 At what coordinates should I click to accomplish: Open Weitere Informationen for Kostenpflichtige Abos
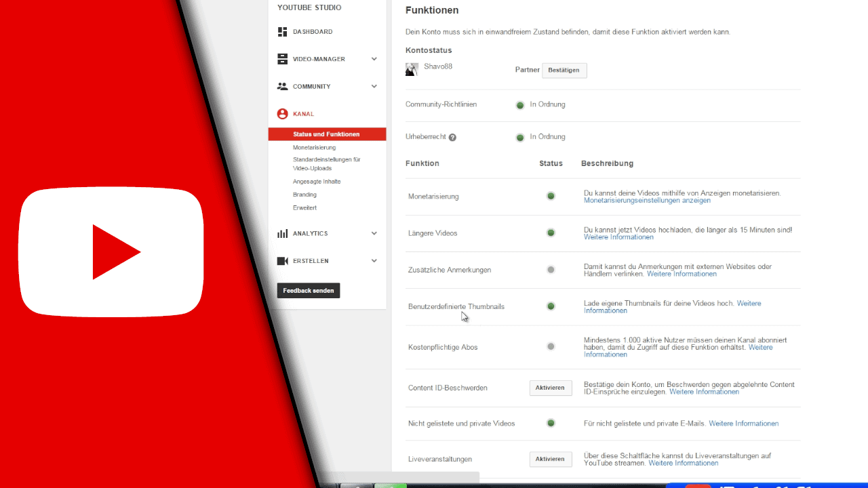[x=678, y=351]
